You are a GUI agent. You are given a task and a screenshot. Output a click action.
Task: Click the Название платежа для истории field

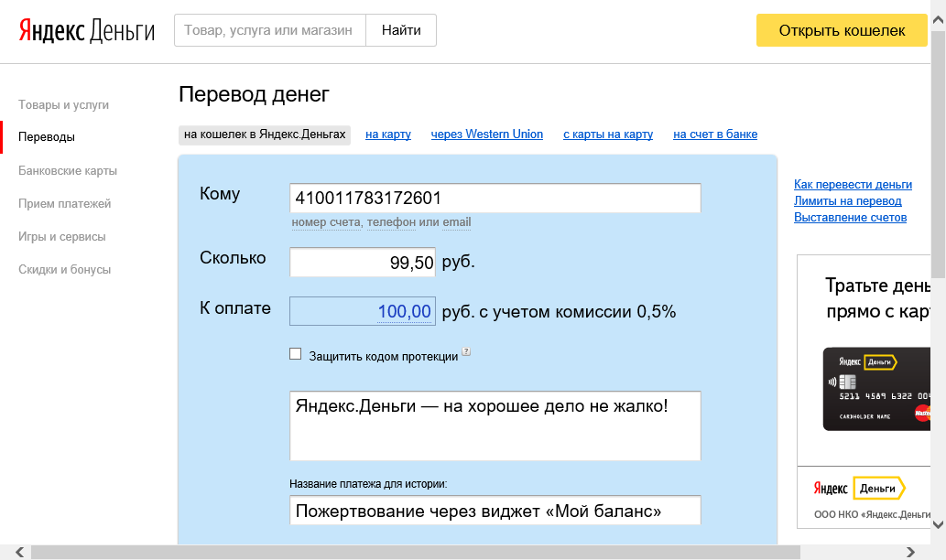pos(495,510)
